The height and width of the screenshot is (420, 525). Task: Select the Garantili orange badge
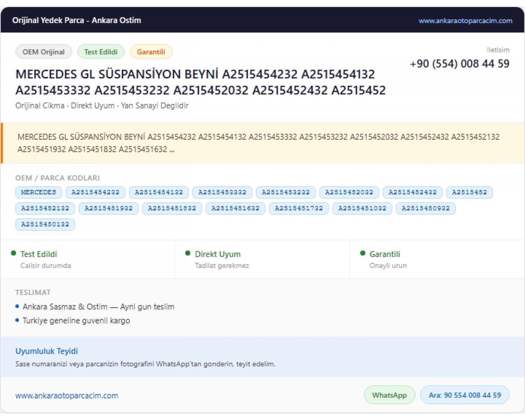[151, 52]
